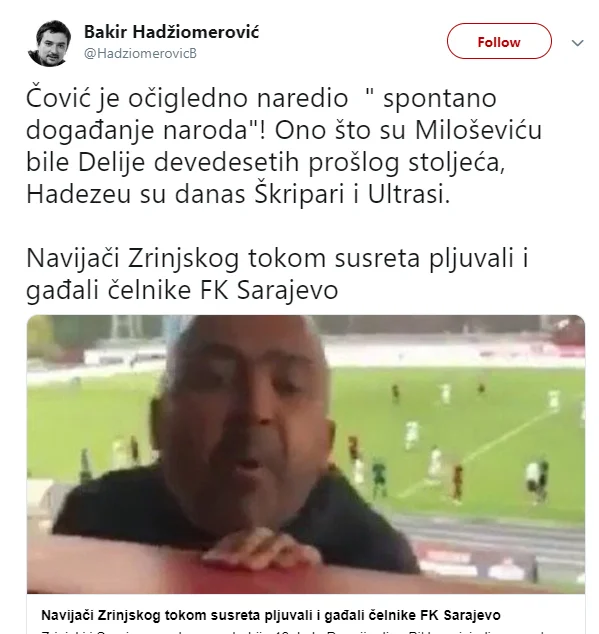Click the article description snippet under headline
Image resolution: width=599 pixels, height=634 pixels.
point(306,631)
